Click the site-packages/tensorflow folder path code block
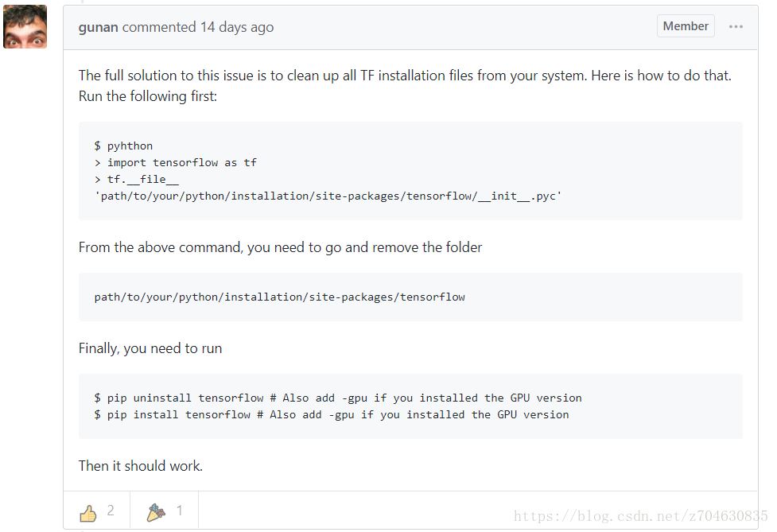The height and width of the screenshot is (532, 777). 279,297
